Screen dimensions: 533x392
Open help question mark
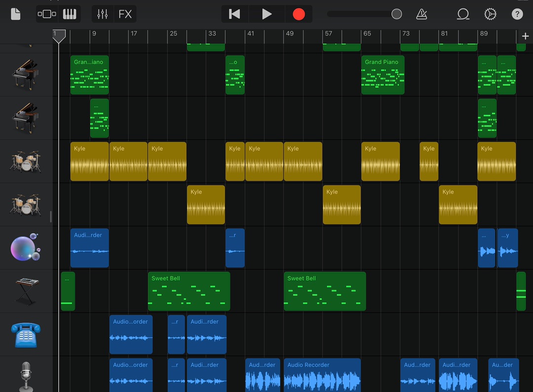click(517, 14)
